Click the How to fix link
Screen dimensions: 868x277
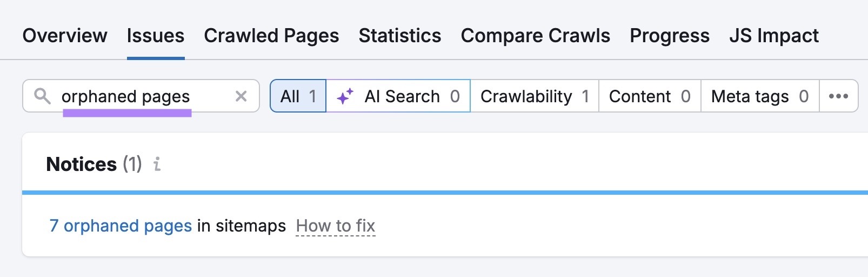click(x=336, y=226)
